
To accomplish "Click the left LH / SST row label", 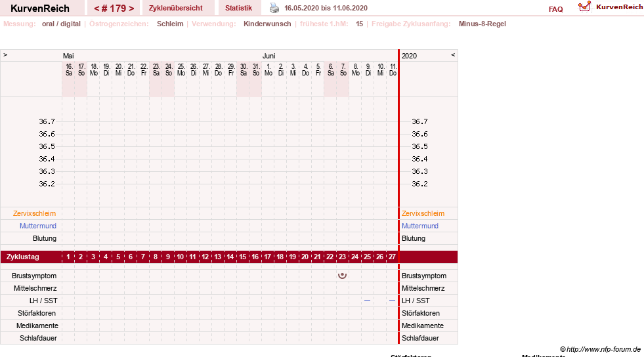I will pyautogui.click(x=43, y=301).
